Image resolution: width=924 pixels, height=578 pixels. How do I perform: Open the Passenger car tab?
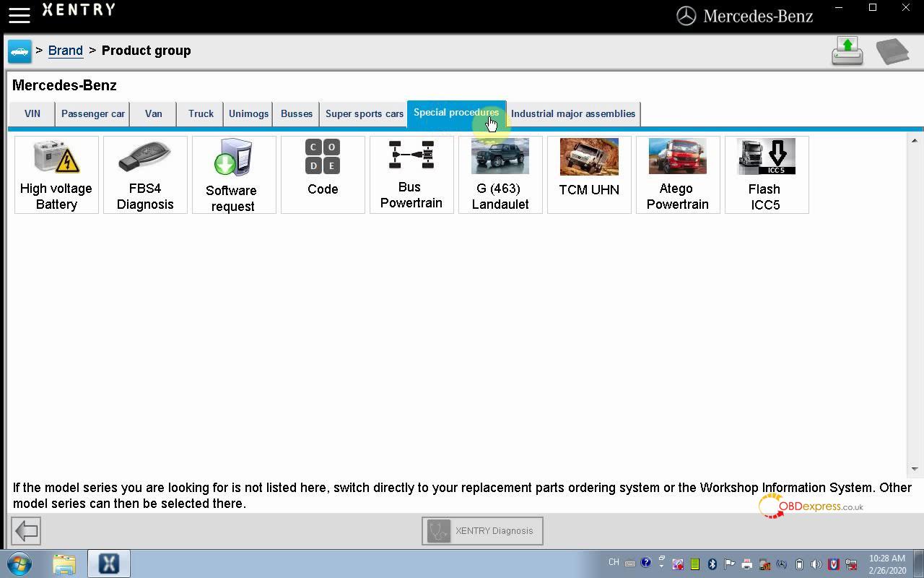tap(93, 113)
